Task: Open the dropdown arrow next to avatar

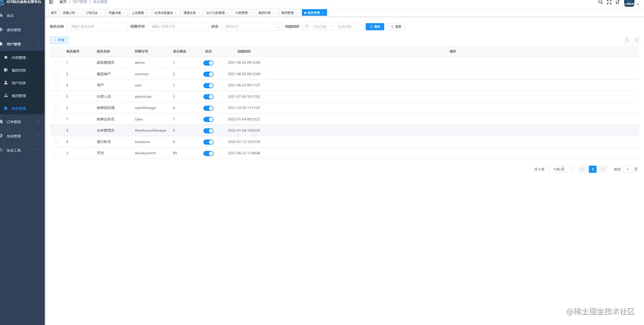Action: tap(638, 4)
